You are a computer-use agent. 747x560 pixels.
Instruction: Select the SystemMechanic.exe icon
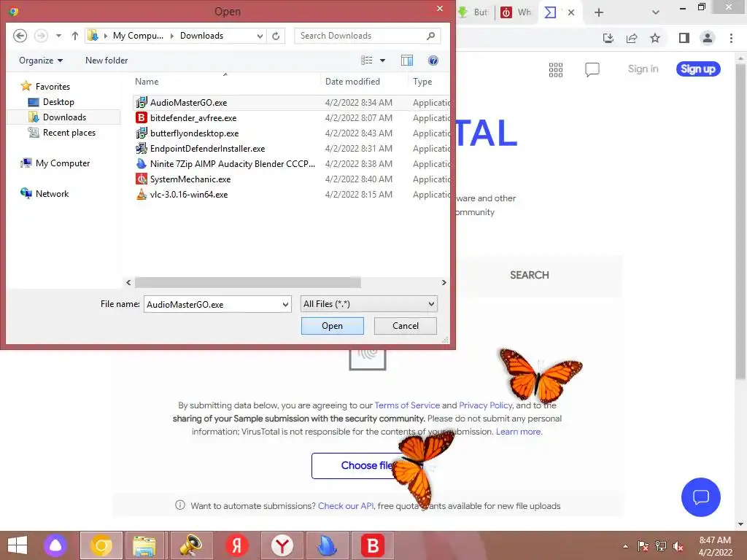pyautogui.click(x=142, y=179)
